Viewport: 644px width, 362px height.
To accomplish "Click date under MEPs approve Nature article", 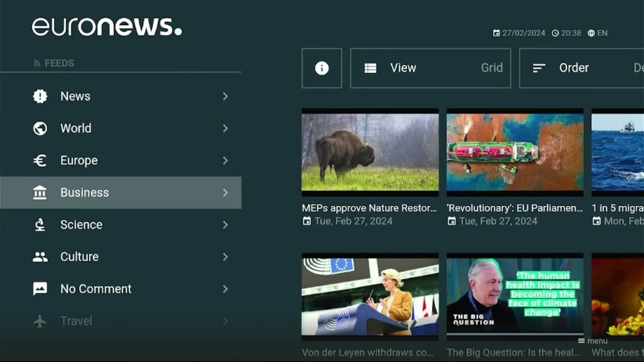I will pos(353,221).
